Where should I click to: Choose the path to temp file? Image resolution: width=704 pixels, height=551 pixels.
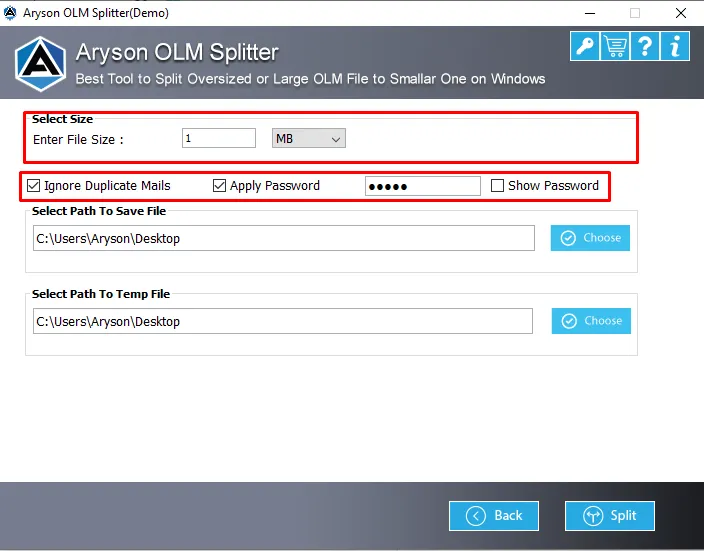pyautogui.click(x=591, y=321)
